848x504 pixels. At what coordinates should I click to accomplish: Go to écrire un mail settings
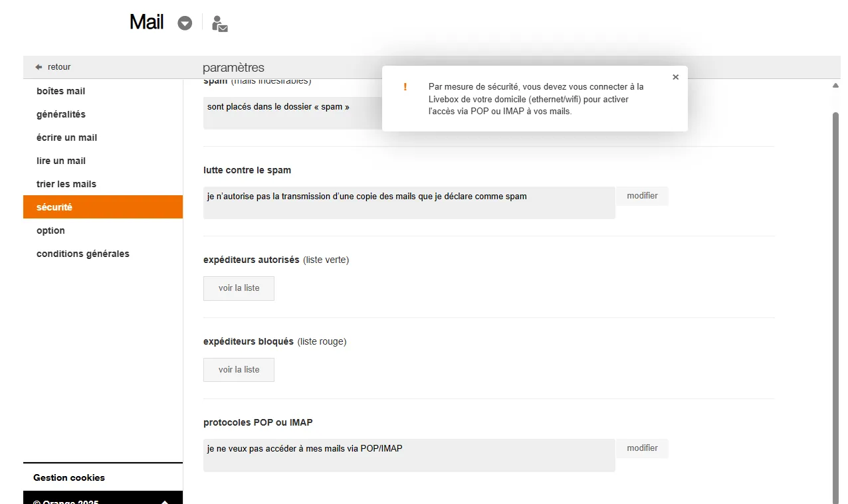[66, 137]
